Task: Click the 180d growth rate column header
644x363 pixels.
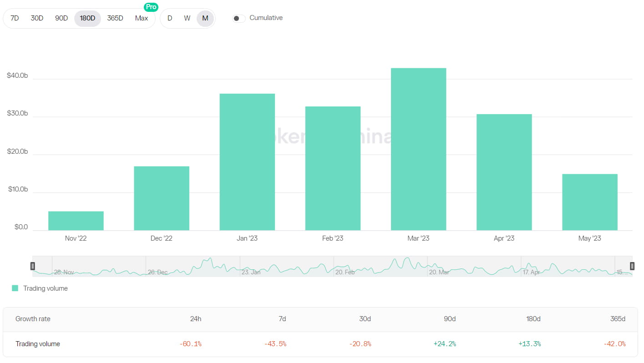Action: pyautogui.click(x=533, y=319)
